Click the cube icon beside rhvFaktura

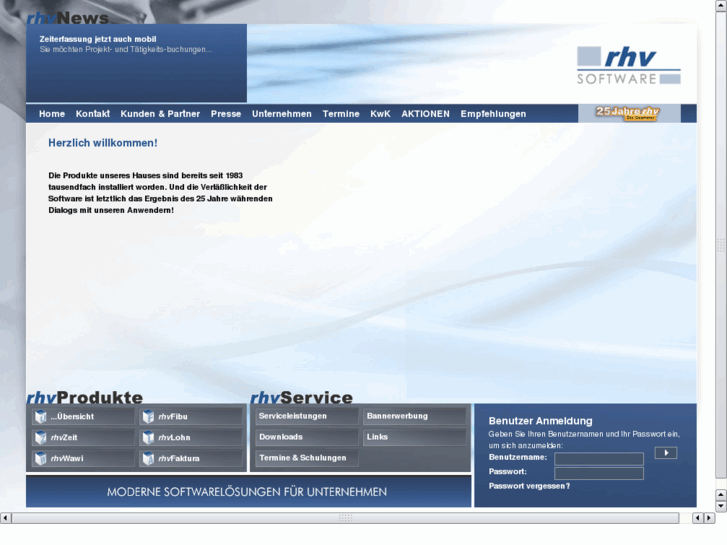(x=148, y=458)
